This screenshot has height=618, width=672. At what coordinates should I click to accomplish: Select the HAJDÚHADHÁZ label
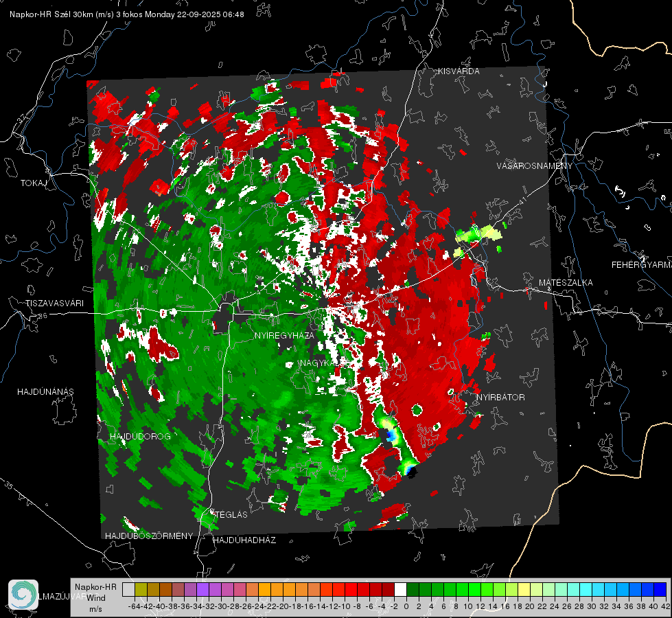coord(244,540)
